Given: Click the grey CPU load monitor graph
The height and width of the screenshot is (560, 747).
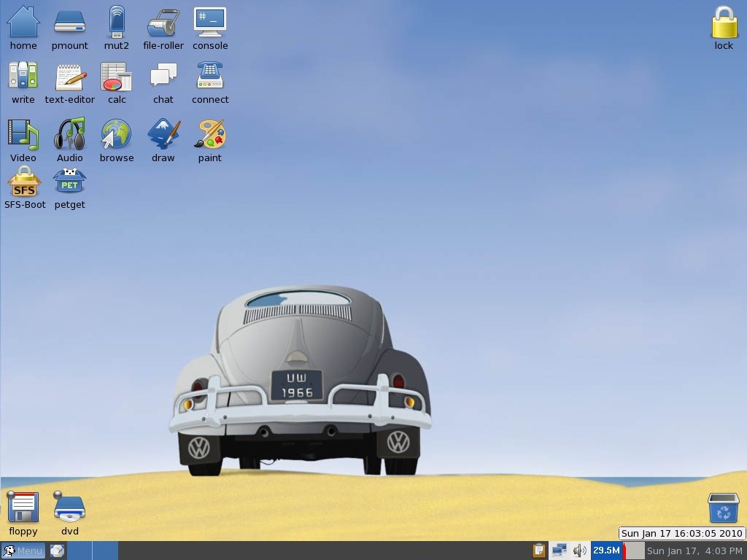Looking at the screenshot, I should 634,551.
